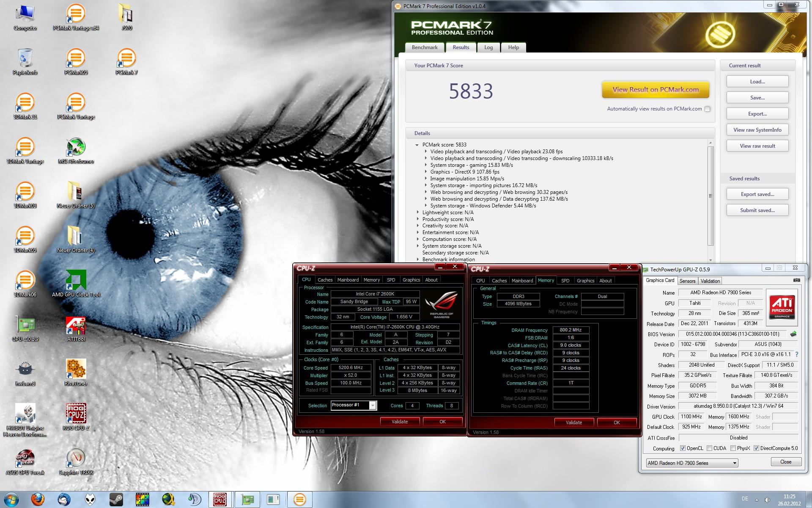Open Neuer Ordner (4) folder
This screenshot has height=508, width=812.
click(76, 240)
